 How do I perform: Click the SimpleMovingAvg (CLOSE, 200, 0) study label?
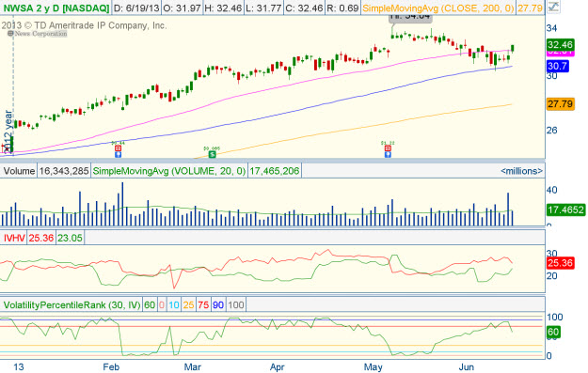(438, 8)
